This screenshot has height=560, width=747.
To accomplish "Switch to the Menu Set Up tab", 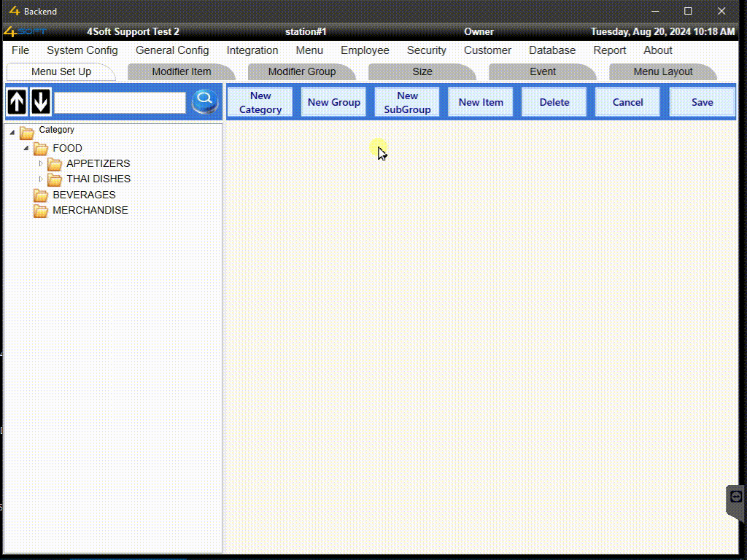I will pos(61,71).
